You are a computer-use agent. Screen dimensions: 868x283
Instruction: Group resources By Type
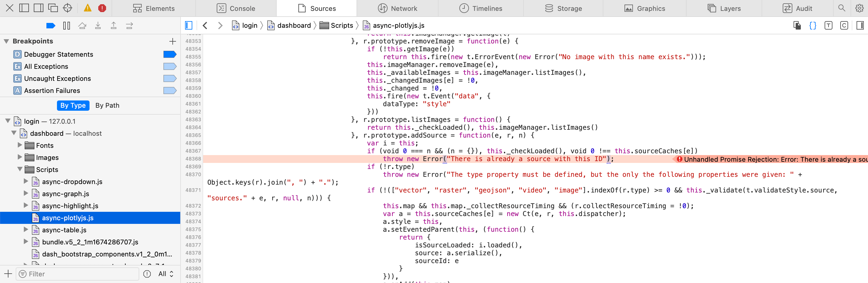tap(73, 105)
